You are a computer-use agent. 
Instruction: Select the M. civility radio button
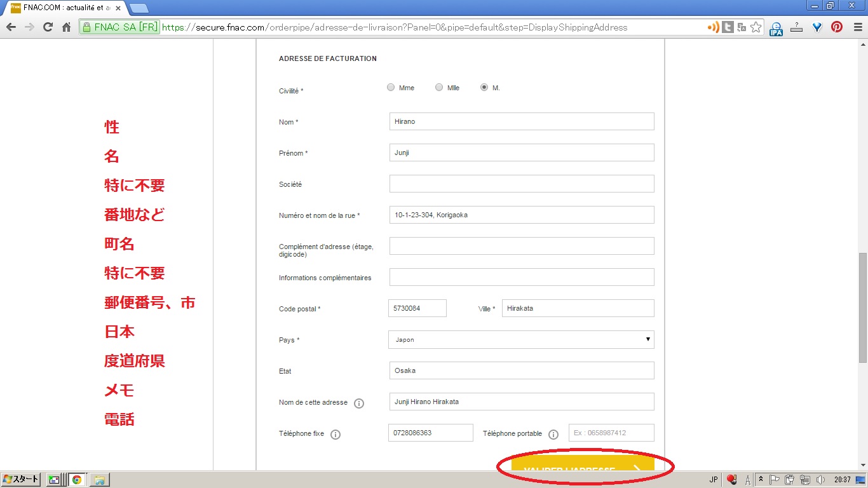click(484, 88)
